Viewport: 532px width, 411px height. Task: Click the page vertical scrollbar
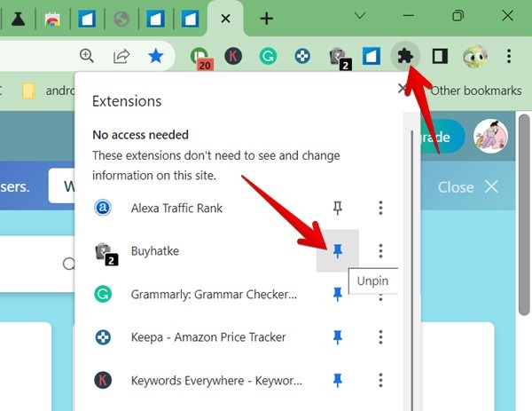[x=524, y=215]
